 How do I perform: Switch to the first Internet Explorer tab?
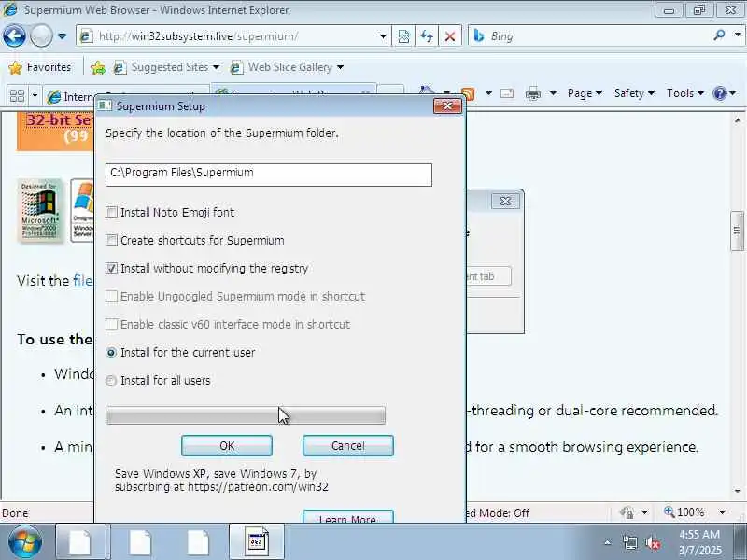70,96
